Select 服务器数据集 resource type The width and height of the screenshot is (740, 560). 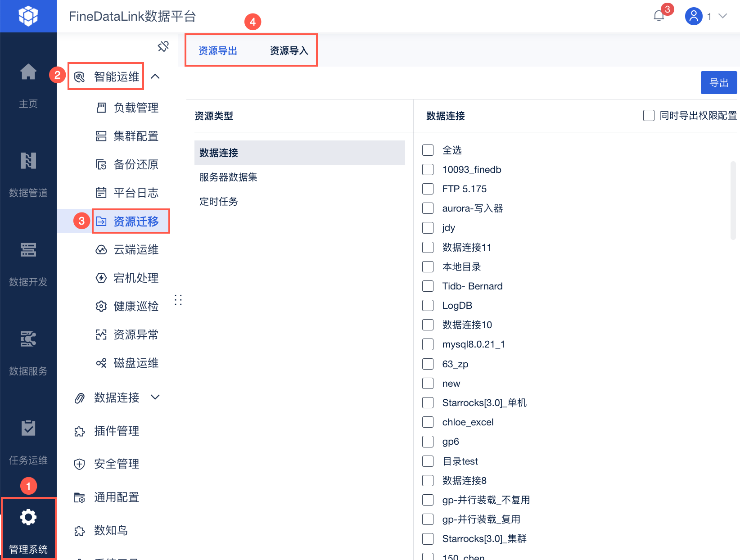click(300, 177)
